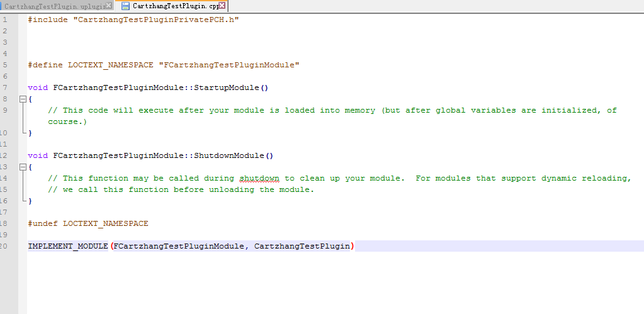This screenshot has width=644, height=314.
Task: Click the "FCartzhangTestPluginModule" string literal
Action: pyautogui.click(x=229, y=65)
